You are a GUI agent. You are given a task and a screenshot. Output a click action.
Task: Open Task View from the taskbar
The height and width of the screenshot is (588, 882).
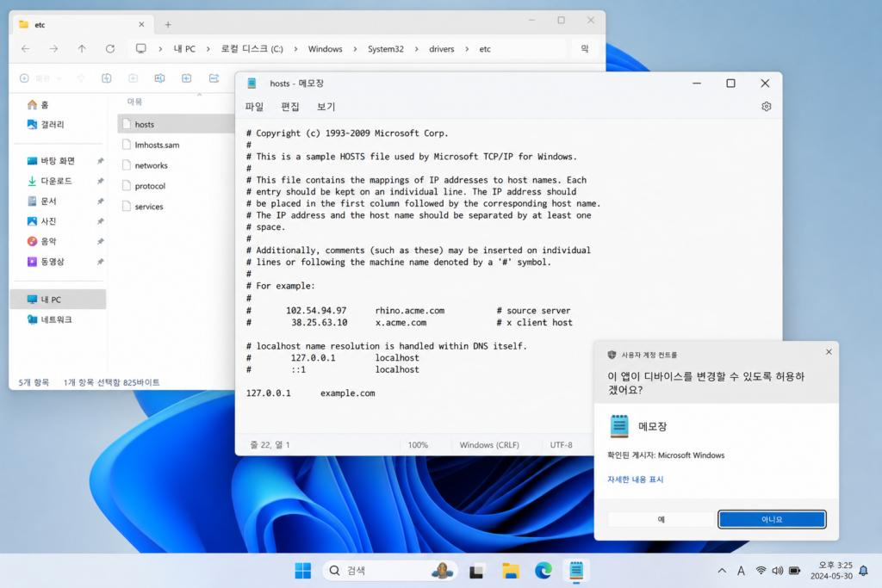(477, 571)
